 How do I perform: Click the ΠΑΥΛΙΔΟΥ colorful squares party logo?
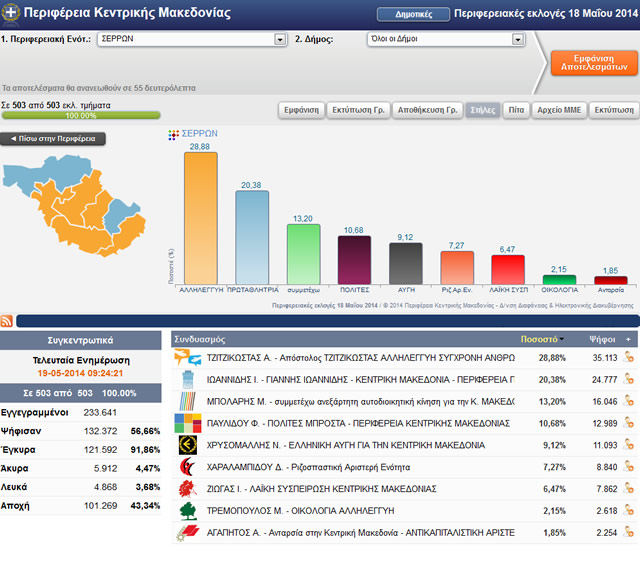click(x=187, y=423)
